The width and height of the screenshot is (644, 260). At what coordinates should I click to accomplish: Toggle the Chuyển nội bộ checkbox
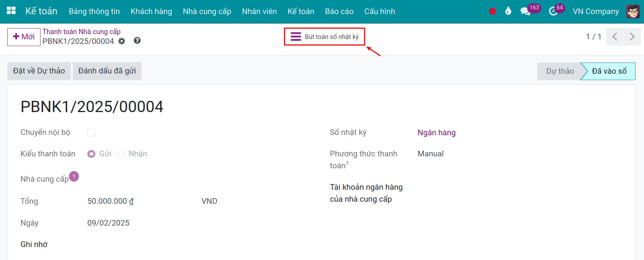click(91, 132)
